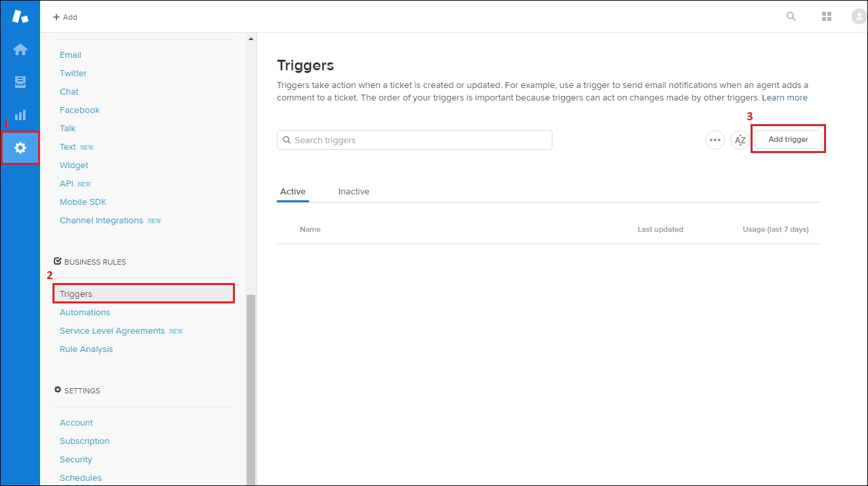Open the more options ellipsis next to sort
Image resolution: width=868 pixels, height=486 pixels.
pos(714,140)
